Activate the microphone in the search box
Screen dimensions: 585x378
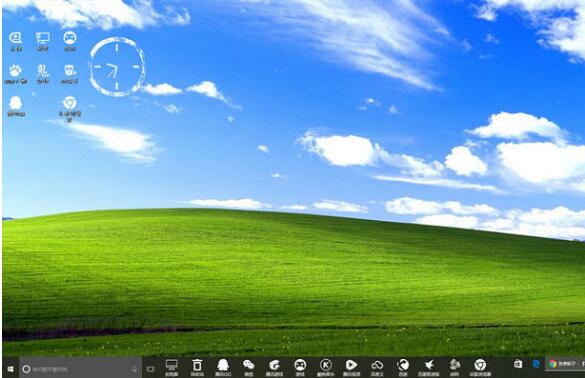135,369
